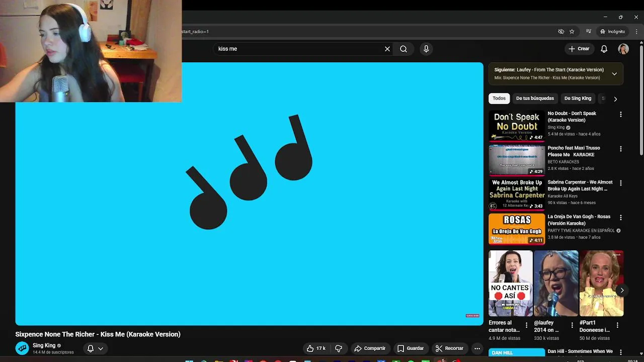Bookmark this page with star icon
This screenshot has height=362, width=644.
point(572,31)
